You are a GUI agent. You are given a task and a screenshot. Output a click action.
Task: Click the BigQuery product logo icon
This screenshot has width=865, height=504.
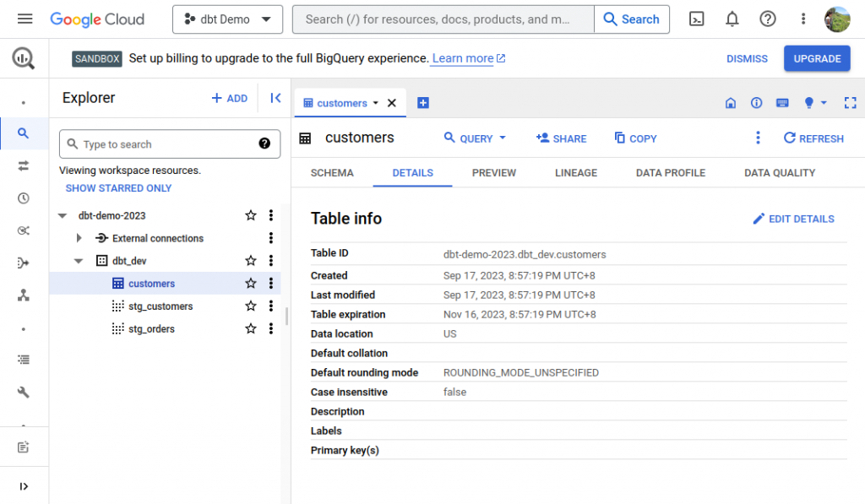pyautogui.click(x=23, y=58)
